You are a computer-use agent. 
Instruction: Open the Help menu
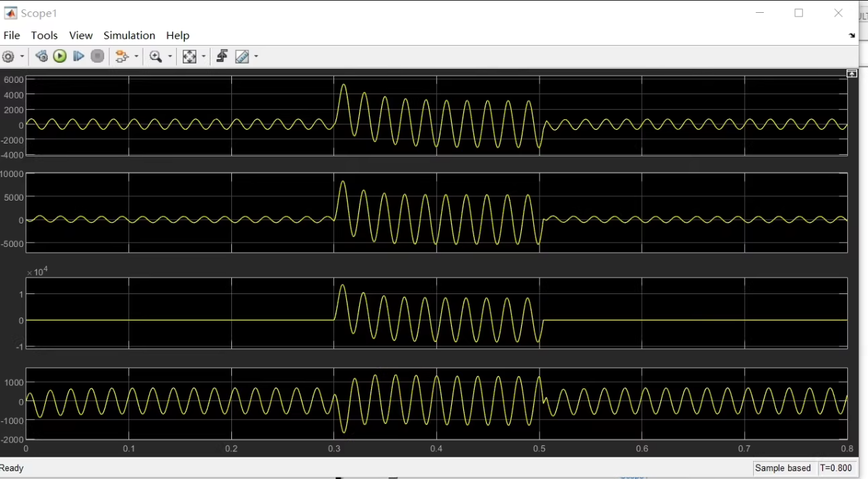pos(178,35)
